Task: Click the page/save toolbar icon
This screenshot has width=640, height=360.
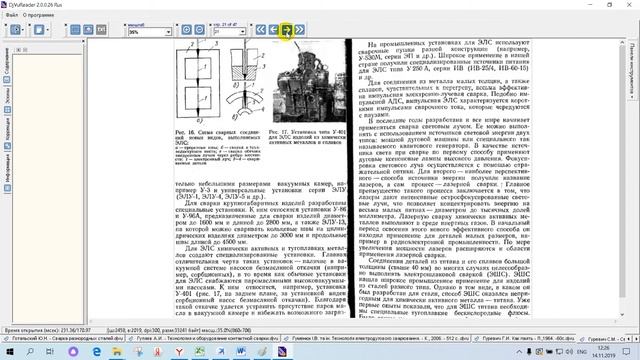Action: coord(39,30)
